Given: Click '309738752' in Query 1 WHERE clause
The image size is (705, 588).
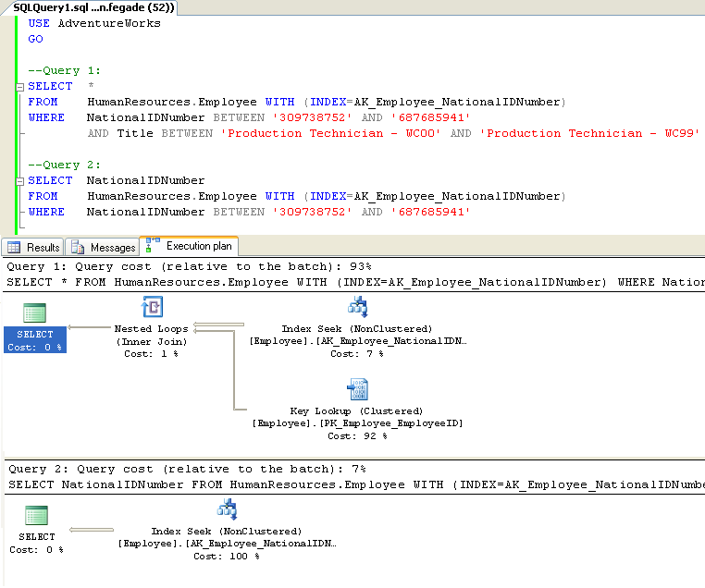Looking at the screenshot, I should tap(313, 117).
